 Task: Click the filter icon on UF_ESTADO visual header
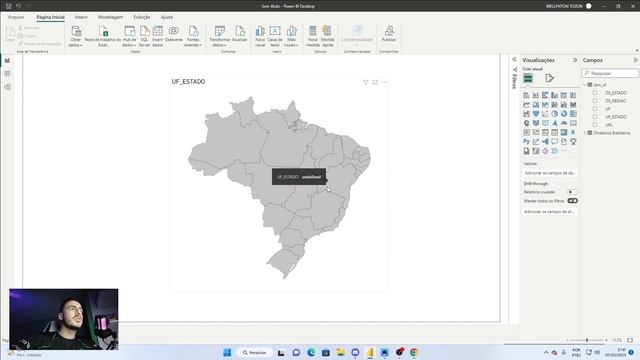(365, 82)
